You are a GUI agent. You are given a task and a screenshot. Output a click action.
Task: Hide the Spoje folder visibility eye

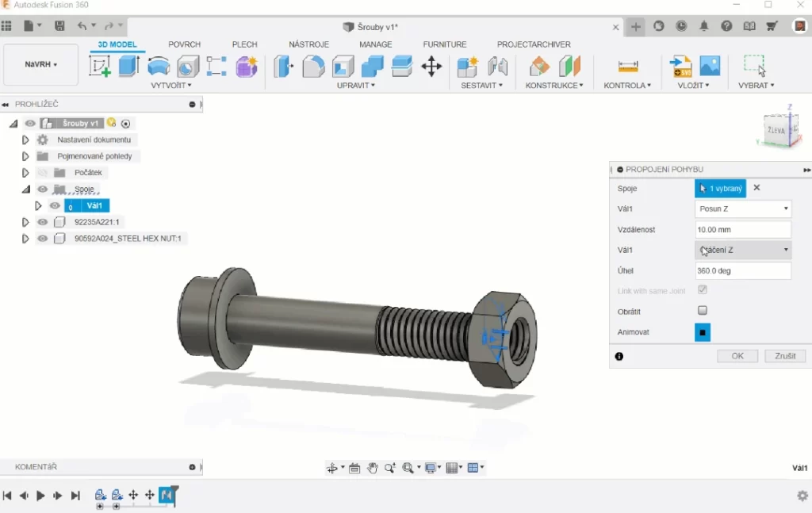pyautogui.click(x=42, y=189)
